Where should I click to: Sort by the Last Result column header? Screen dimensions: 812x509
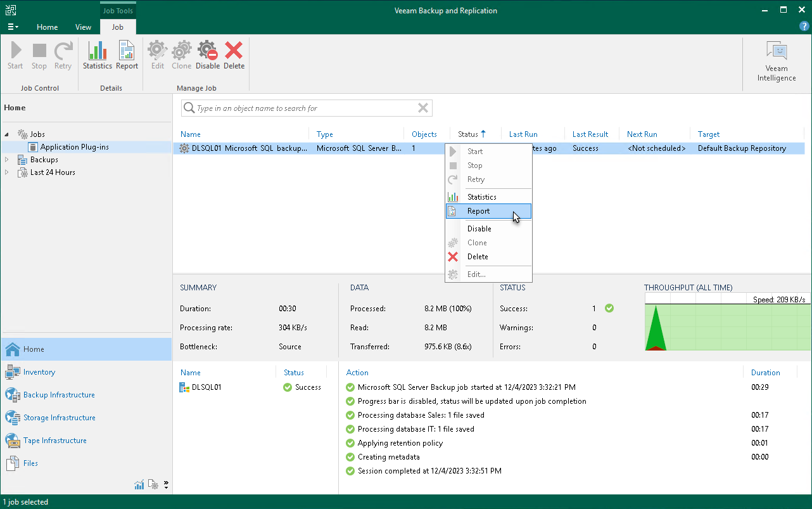click(590, 134)
